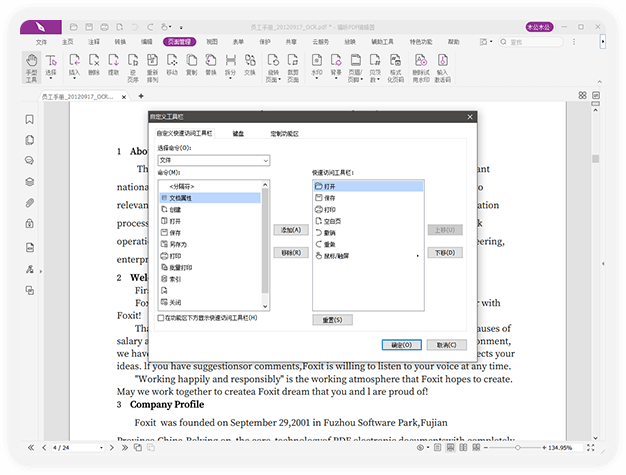Open the command category (文件) combo box
This screenshot has height=475, width=626.
pos(214,160)
